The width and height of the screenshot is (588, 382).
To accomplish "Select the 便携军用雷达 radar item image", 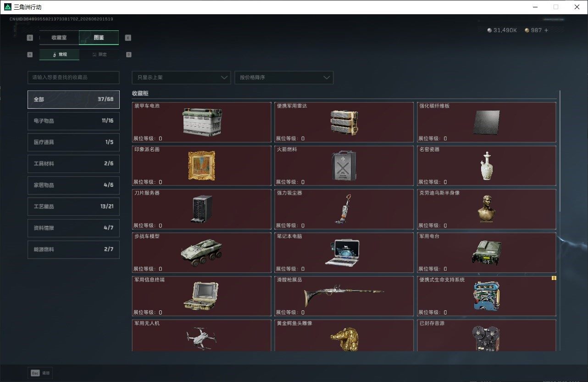I will tap(344, 122).
